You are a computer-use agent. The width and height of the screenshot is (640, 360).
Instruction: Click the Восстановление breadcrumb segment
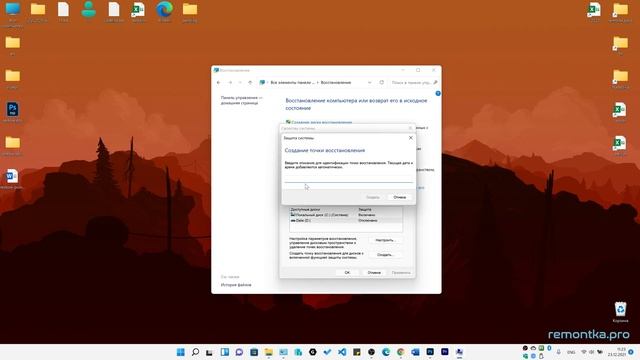click(336, 82)
